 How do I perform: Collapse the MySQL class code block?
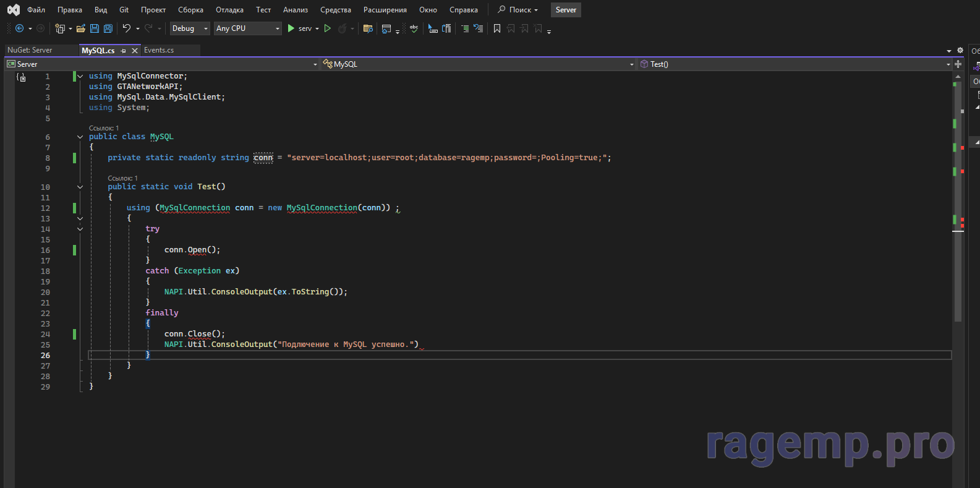(x=80, y=137)
